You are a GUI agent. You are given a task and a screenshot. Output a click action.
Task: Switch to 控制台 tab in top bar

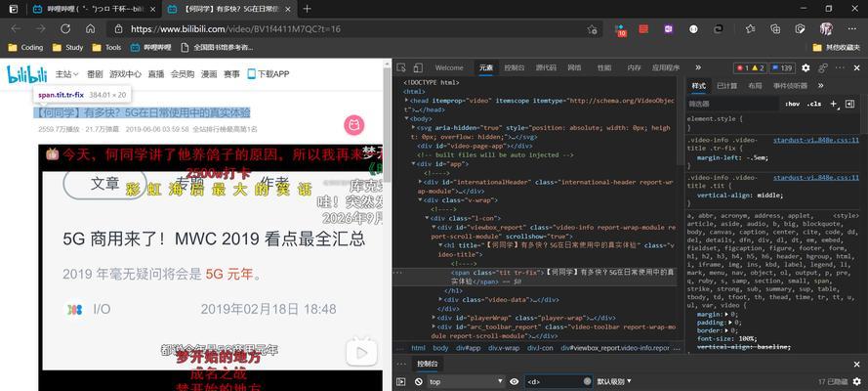(514, 67)
